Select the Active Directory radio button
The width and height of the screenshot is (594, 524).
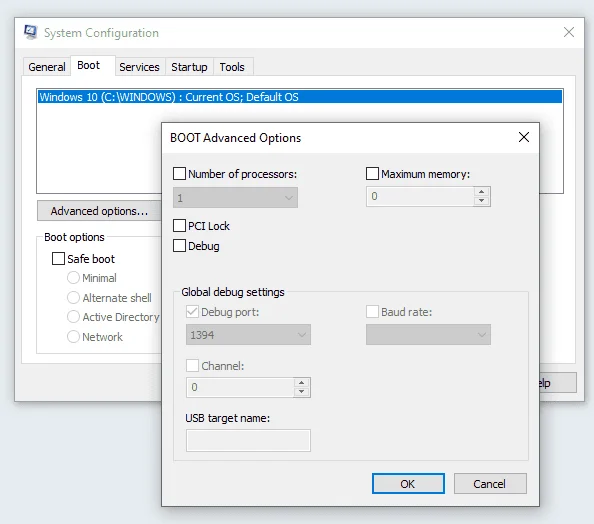[73, 317]
